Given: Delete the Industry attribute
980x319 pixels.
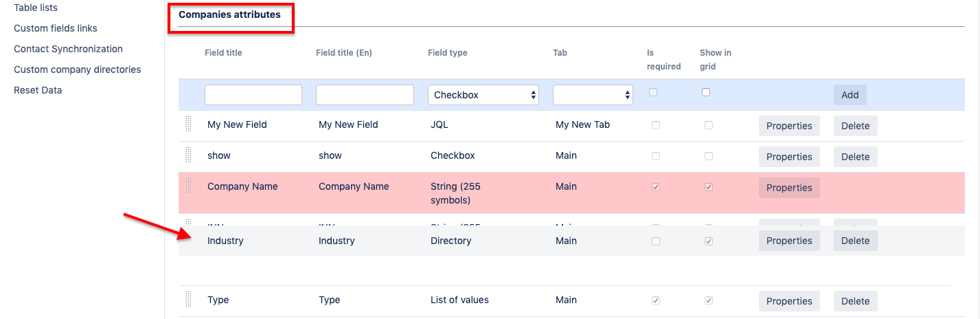Looking at the screenshot, I should [x=855, y=241].
